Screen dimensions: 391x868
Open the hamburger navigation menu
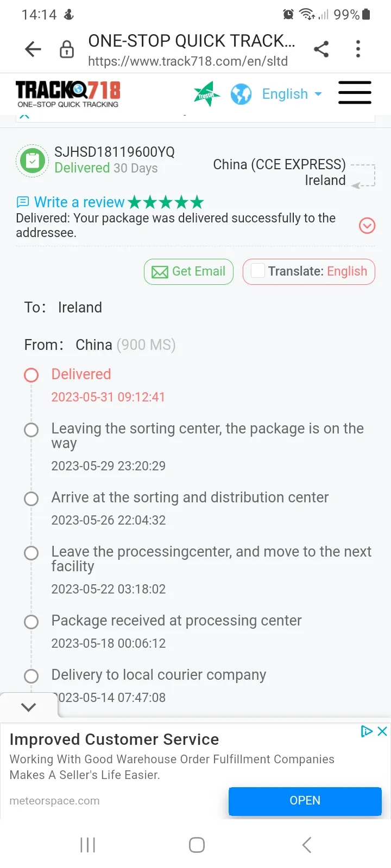[x=355, y=93]
